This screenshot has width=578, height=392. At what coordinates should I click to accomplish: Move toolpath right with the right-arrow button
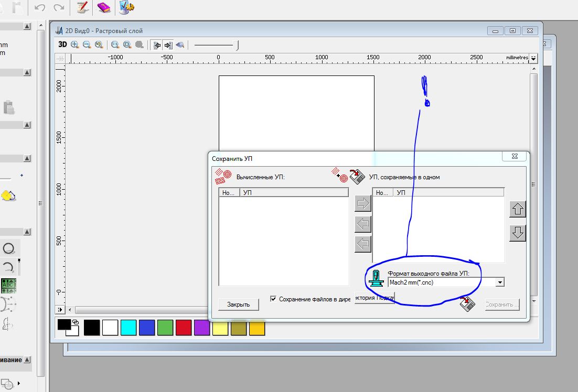(363, 203)
